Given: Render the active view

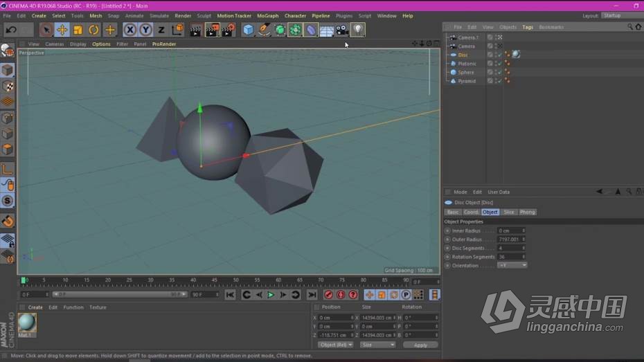Looking at the screenshot, I should pyautogui.click(x=196, y=30).
